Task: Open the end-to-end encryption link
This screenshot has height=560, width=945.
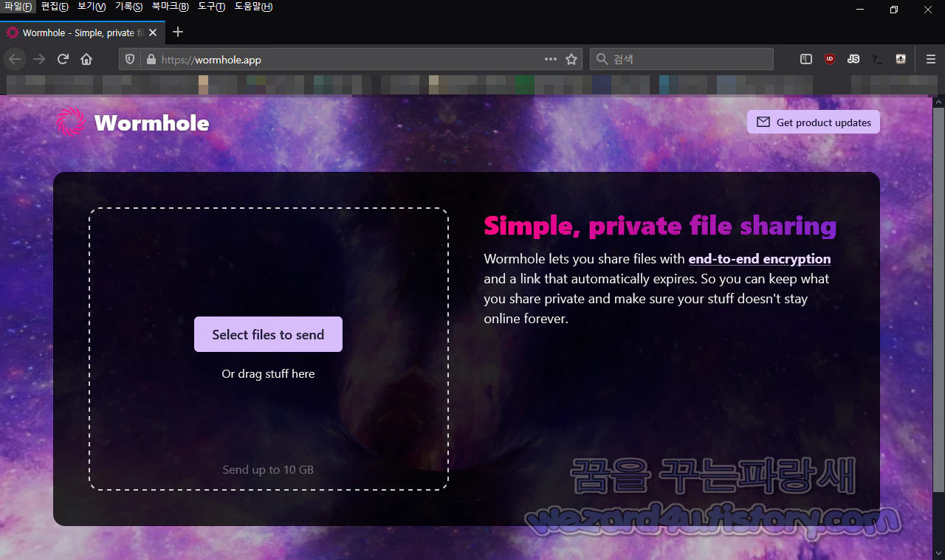Action: 760,259
